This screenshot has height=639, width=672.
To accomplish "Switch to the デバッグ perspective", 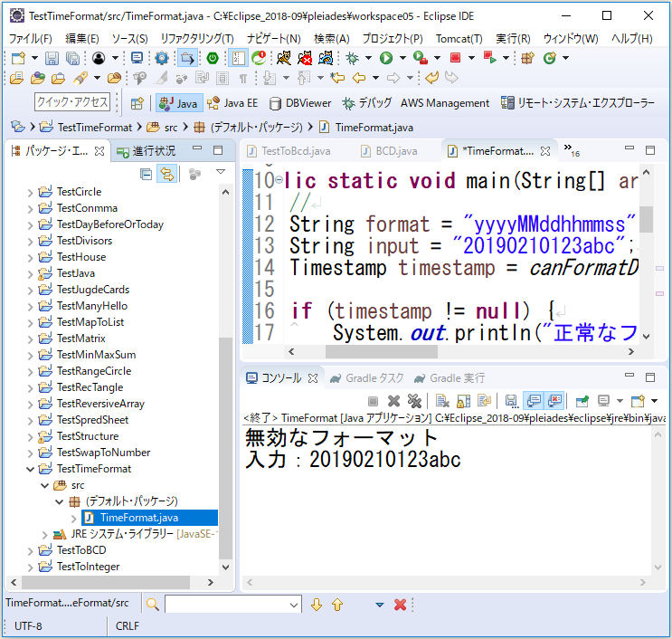I will (367, 103).
